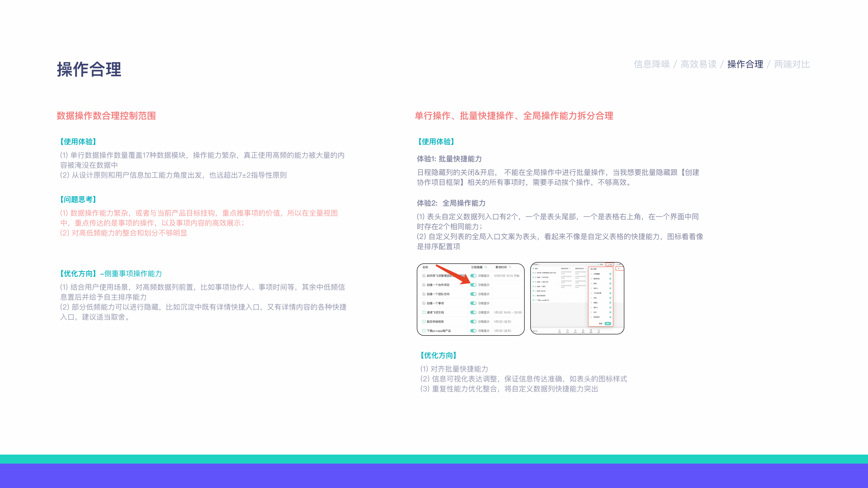The image size is (868, 488).
Task: Click the 添加 add-person icon in bottom toolbar
Action: [x=560, y=331]
